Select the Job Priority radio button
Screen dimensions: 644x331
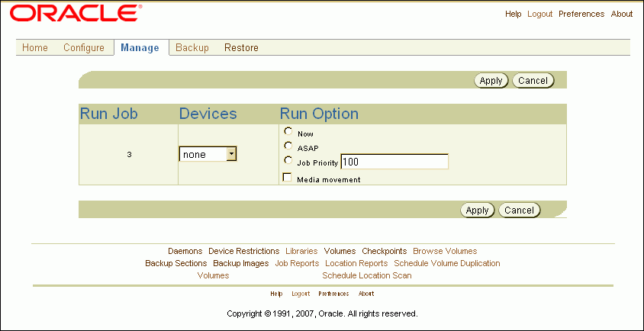pos(288,160)
